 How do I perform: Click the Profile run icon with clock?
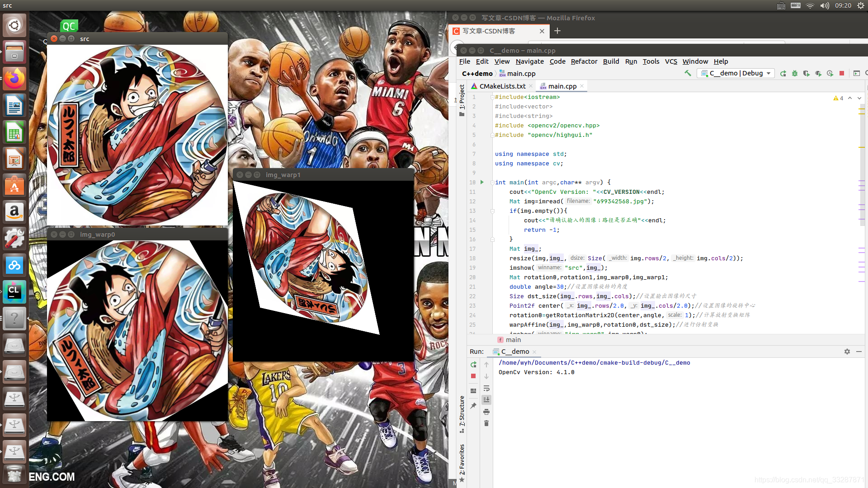(830, 73)
